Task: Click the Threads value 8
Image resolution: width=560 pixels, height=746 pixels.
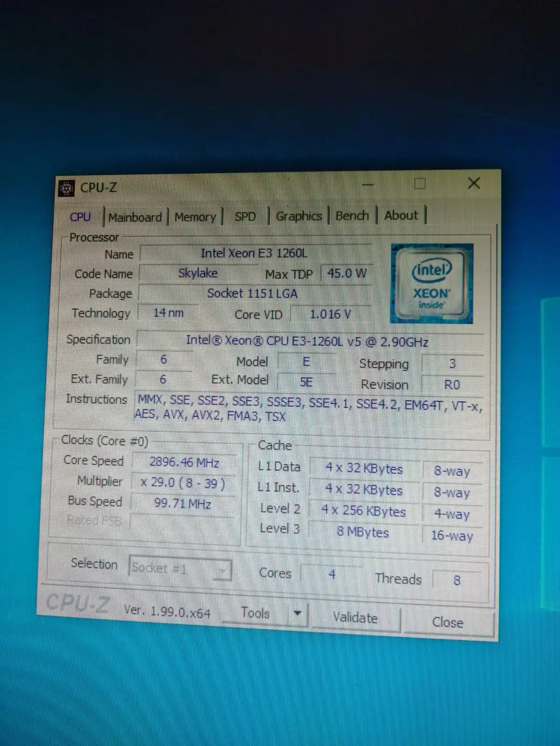Action: point(457,580)
